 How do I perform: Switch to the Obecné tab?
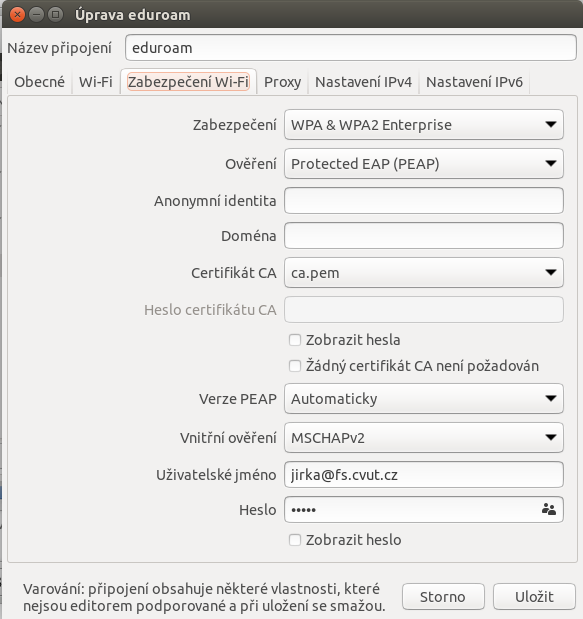pos(39,82)
